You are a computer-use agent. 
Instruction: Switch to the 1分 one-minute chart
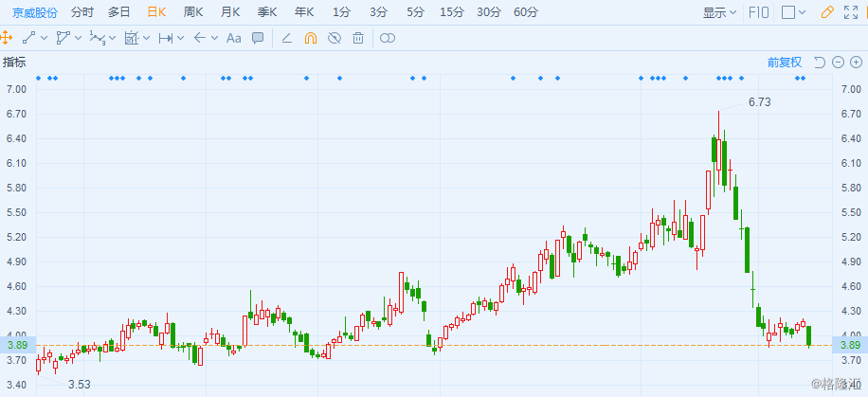pyautogui.click(x=341, y=12)
